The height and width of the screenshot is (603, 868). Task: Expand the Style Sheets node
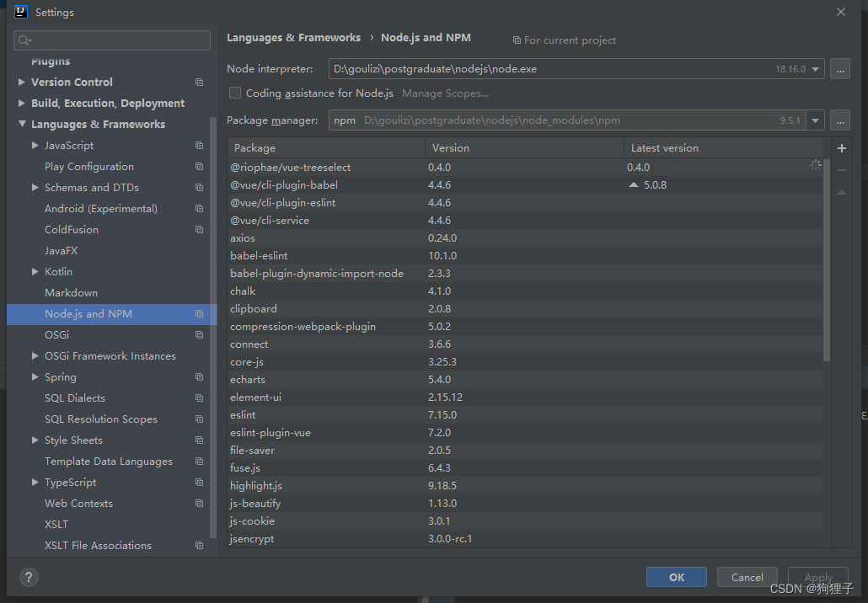tap(35, 440)
